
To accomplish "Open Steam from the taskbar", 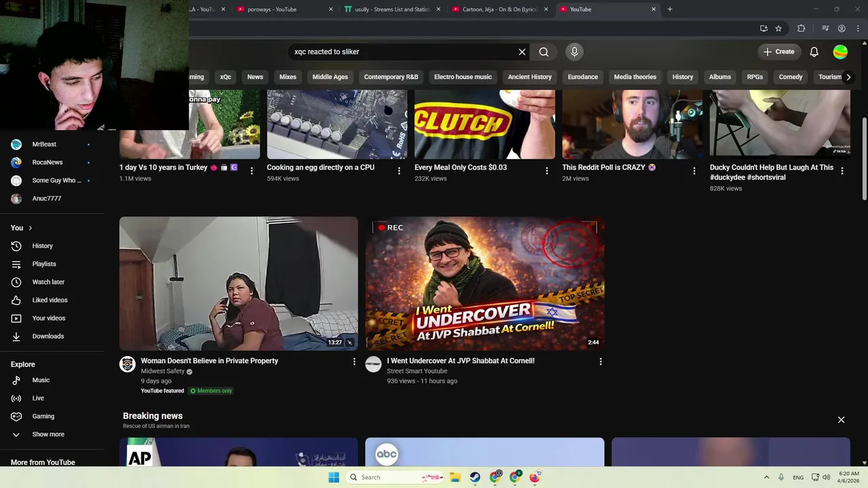I will [475, 477].
